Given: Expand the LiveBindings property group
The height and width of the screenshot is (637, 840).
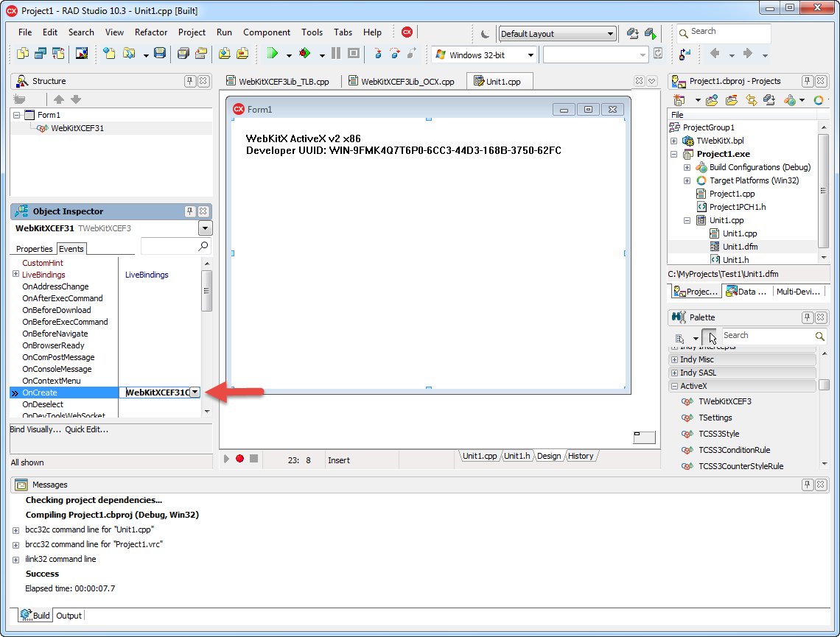Looking at the screenshot, I should pyautogui.click(x=16, y=274).
